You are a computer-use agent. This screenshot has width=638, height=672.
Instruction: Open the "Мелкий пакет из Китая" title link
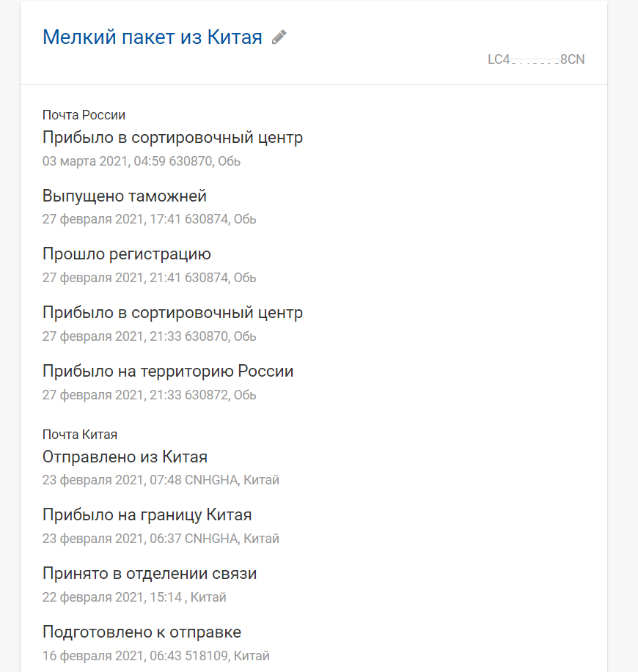coord(152,37)
